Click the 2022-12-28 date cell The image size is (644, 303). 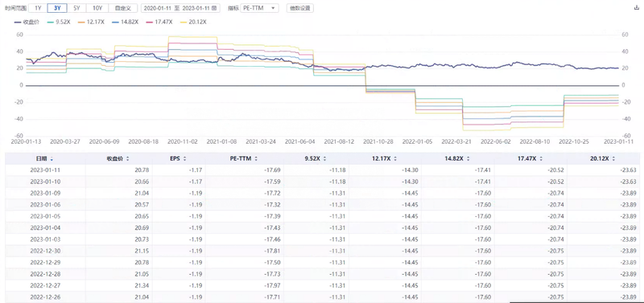(x=44, y=274)
